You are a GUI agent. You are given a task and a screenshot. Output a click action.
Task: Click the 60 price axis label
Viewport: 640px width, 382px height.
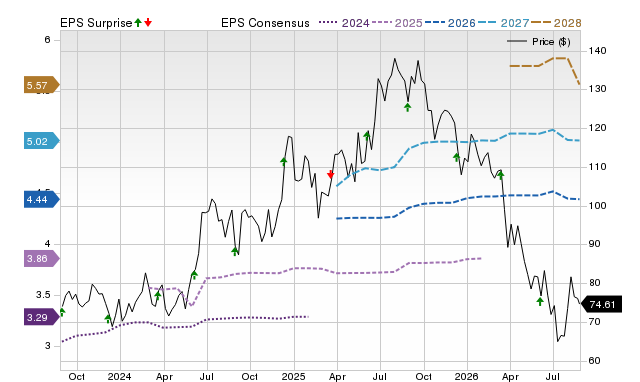(x=594, y=360)
